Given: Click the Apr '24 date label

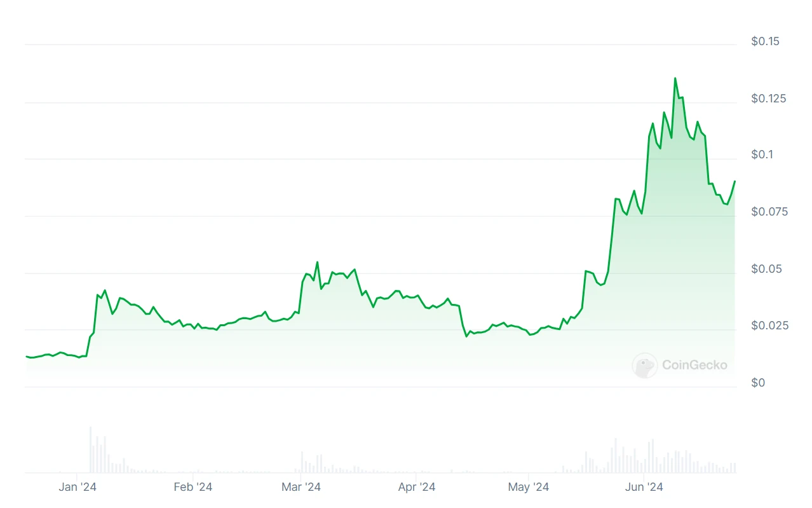Looking at the screenshot, I should (416, 488).
